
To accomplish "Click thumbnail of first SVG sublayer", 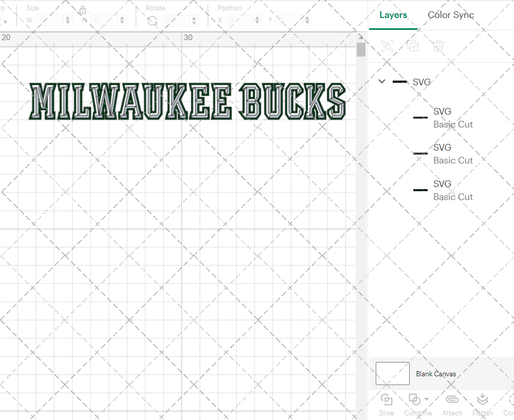I will 420,117.
